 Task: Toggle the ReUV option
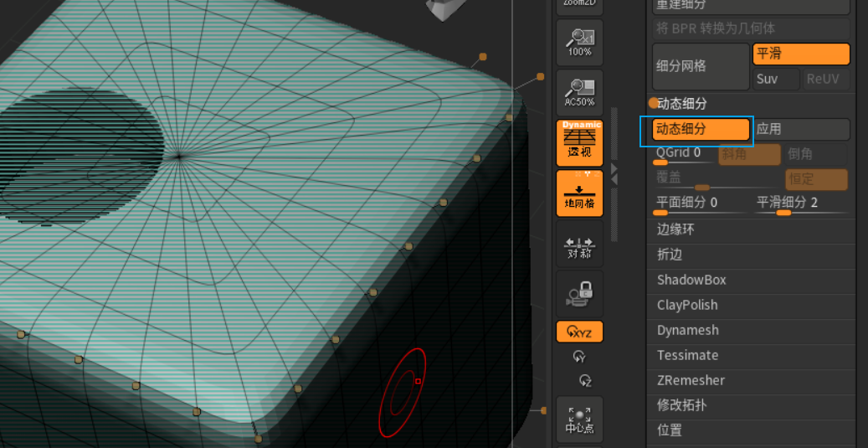(826, 80)
